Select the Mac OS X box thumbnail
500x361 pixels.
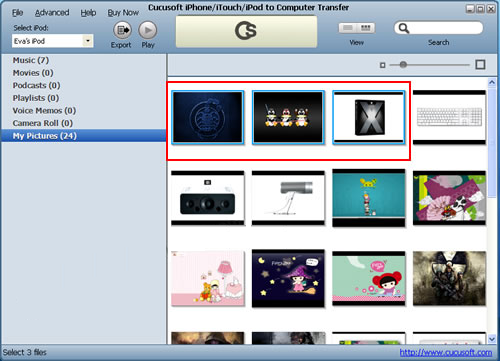tap(369, 117)
